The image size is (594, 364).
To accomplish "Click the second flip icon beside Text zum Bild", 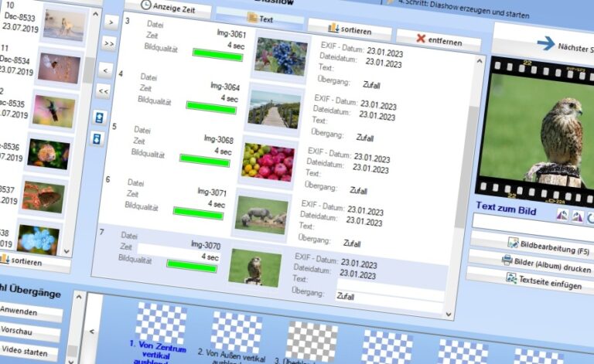I will [578, 217].
